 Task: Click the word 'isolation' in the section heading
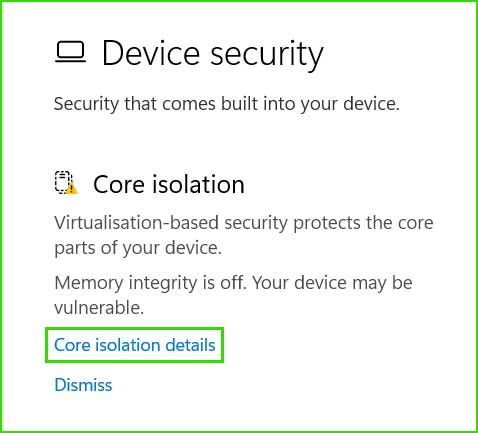[198, 184]
